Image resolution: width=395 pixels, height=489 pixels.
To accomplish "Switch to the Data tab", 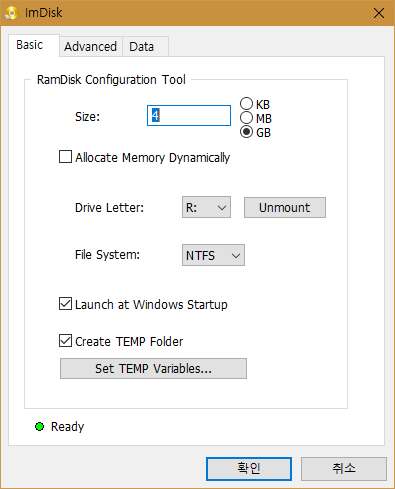I will pos(145,46).
